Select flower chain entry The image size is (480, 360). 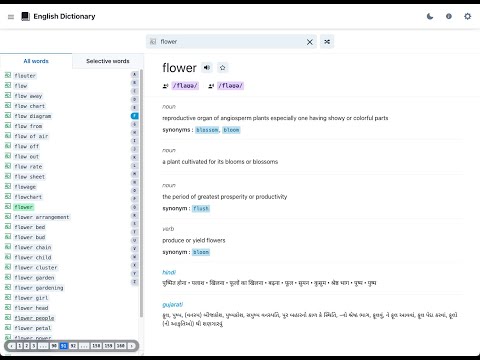pyautogui.click(x=33, y=247)
